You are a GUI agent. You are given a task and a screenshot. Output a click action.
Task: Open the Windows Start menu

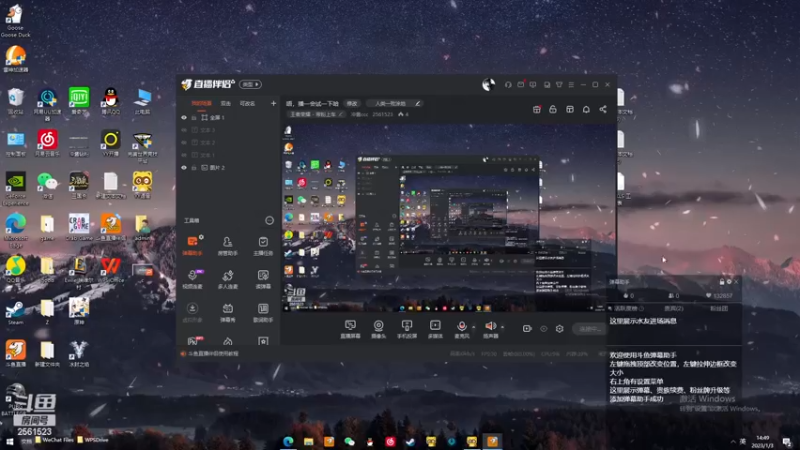tap(9, 441)
